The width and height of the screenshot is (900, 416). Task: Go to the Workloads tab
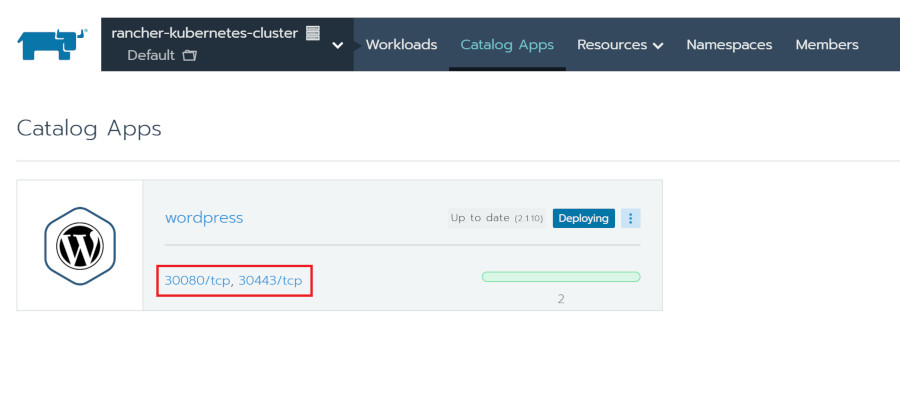401,45
